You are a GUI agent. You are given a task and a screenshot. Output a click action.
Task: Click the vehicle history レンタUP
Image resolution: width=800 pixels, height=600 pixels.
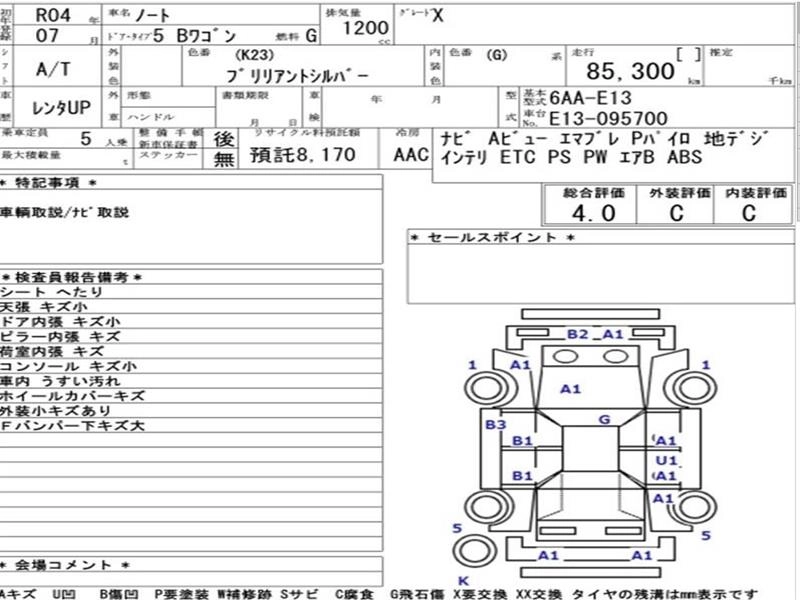pos(61,108)
